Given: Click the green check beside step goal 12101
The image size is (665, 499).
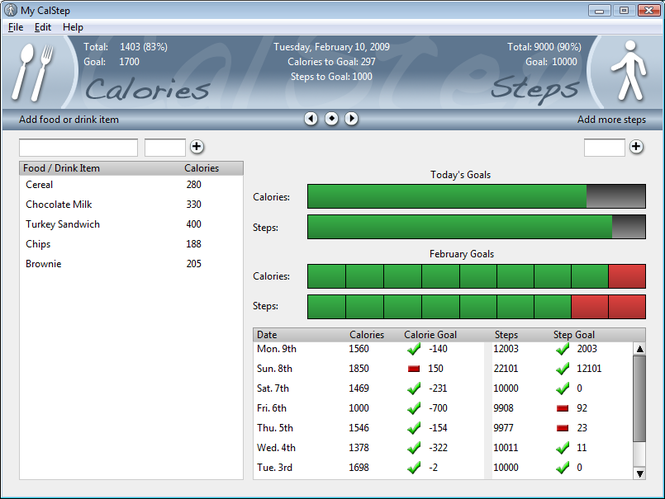Looking at the screenshot, I should pos(562,369).
